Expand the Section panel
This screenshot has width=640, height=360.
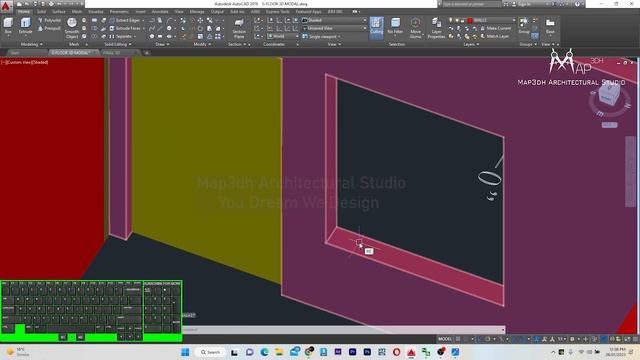pos(237,44)
